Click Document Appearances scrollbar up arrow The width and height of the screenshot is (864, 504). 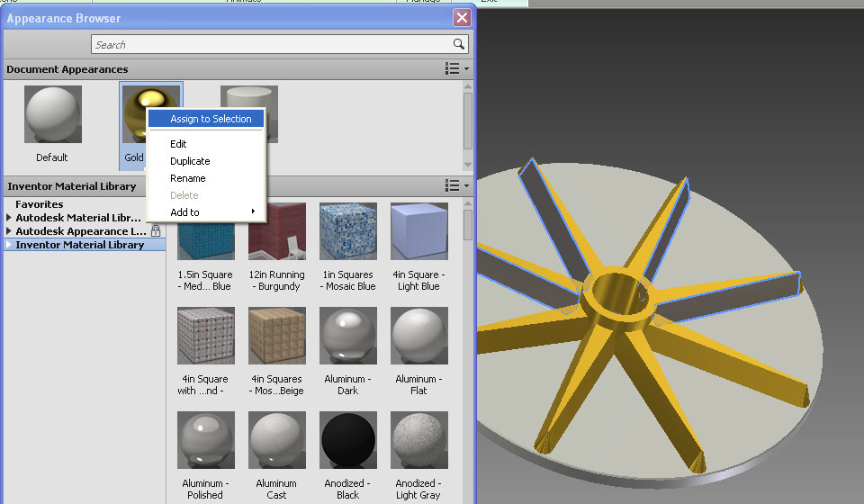[x=468, y=86]
